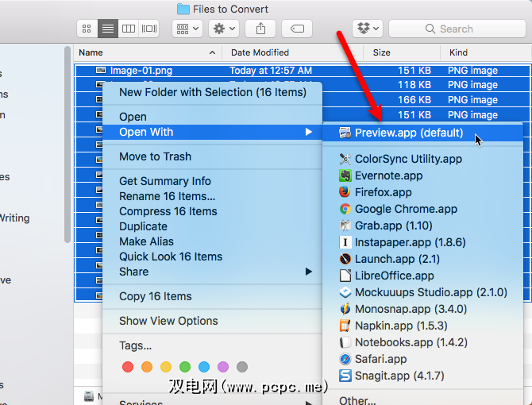This screenshot has height=405, width=532.
Task: Select Preview.app (default) menu item
Action: click(407, 133)
